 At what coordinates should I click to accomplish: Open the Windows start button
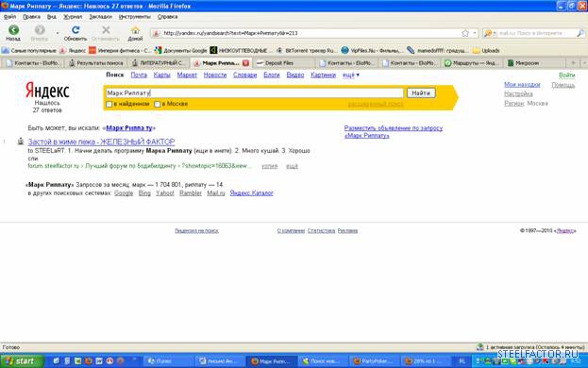point(22,360)
